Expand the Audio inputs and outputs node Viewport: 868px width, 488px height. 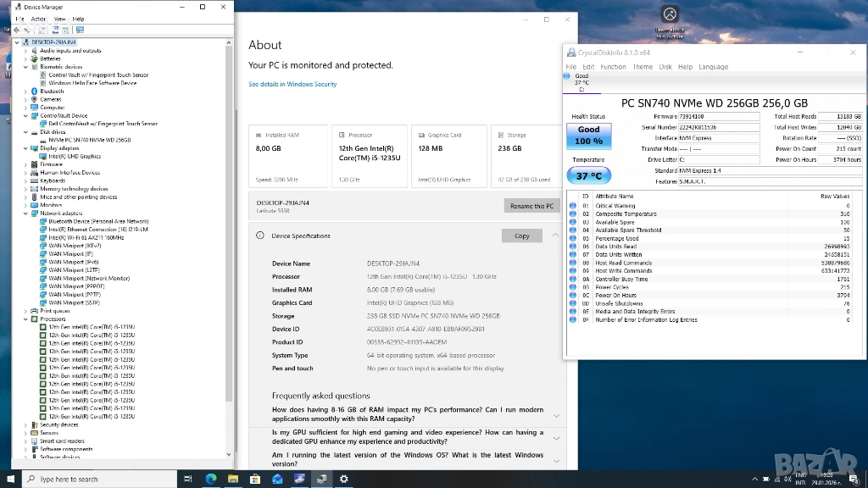tap(25, 51)
